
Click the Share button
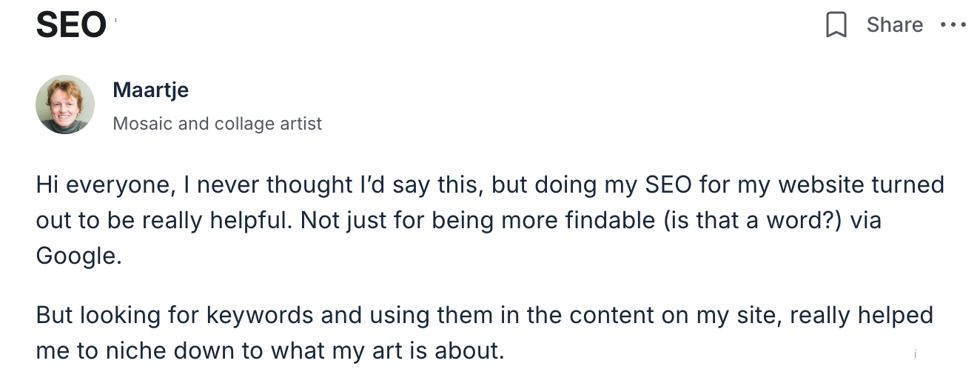pos(894,25)
